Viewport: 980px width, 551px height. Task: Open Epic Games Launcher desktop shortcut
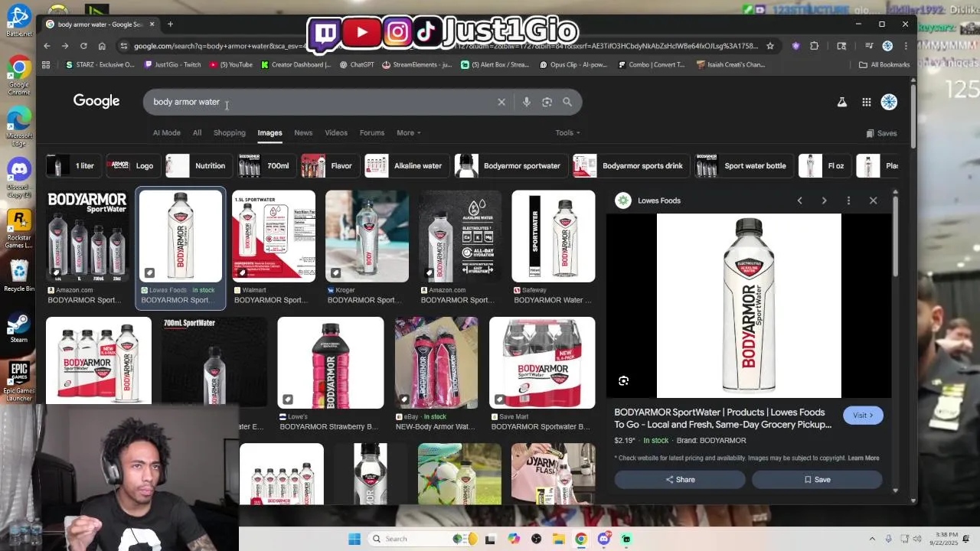click(19, 380)
